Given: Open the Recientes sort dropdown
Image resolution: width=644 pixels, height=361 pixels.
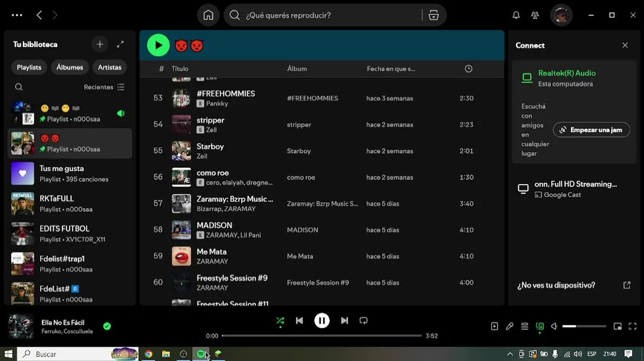Looking at the screenshot, I should [104, 87].
